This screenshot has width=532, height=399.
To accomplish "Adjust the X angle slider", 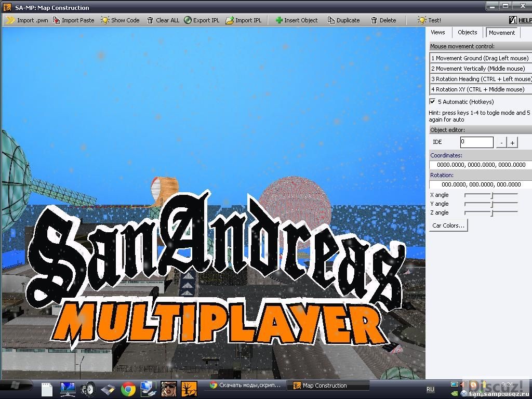I will [491, 195].
